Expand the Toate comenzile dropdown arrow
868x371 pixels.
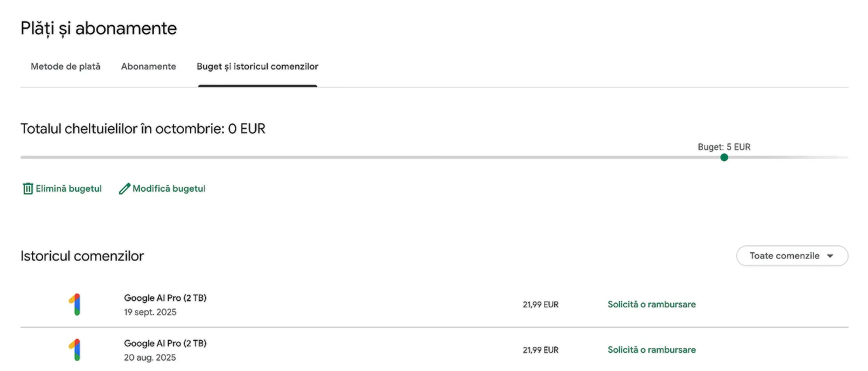tap(830, 256)
